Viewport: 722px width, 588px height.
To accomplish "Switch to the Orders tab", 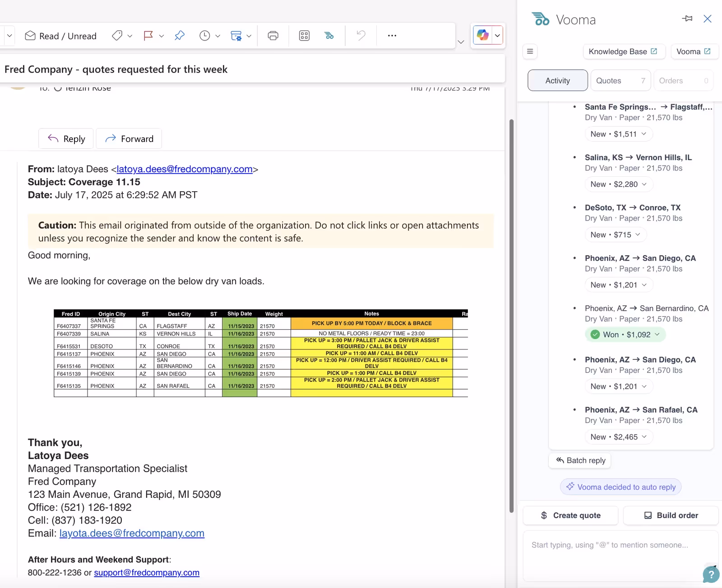I will point(683,81).
